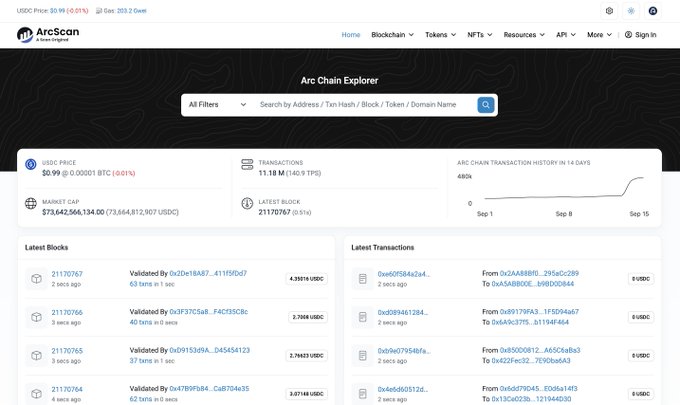
Task: Click the 203.2 Gwei gas value
Action: 131,11
